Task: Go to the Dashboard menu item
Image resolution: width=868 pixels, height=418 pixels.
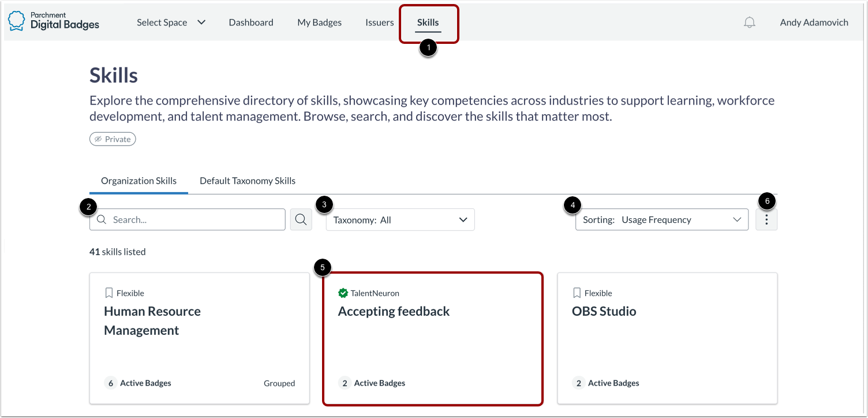Action: [x=251, y=23]
